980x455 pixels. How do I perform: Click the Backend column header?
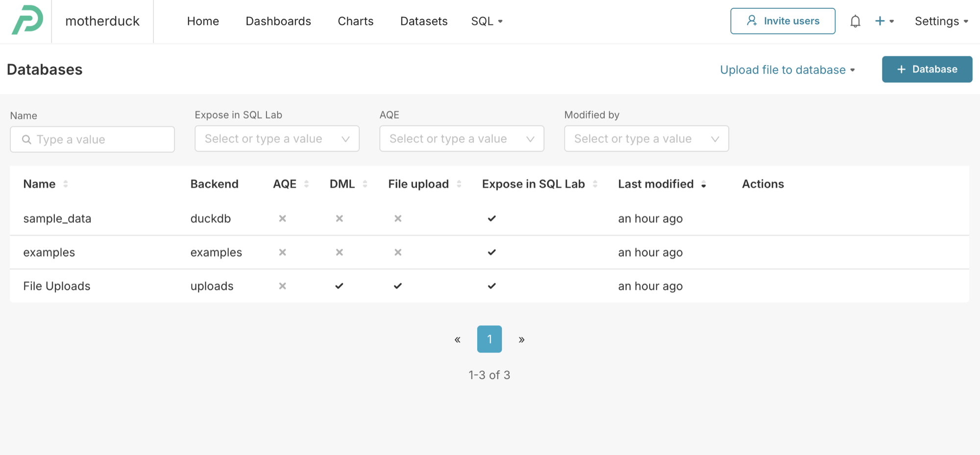tap(215, 184)
